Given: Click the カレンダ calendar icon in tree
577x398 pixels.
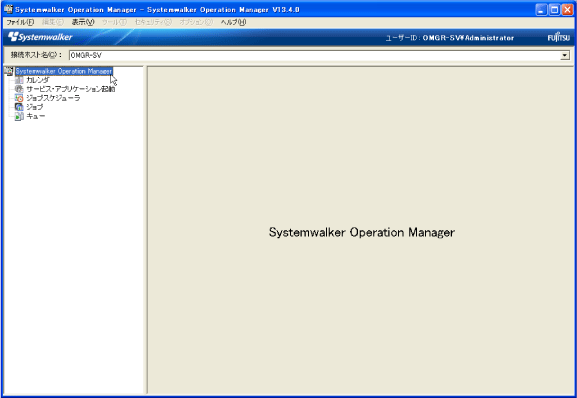Looking at the screenshot, I should [x=19, y=80].
